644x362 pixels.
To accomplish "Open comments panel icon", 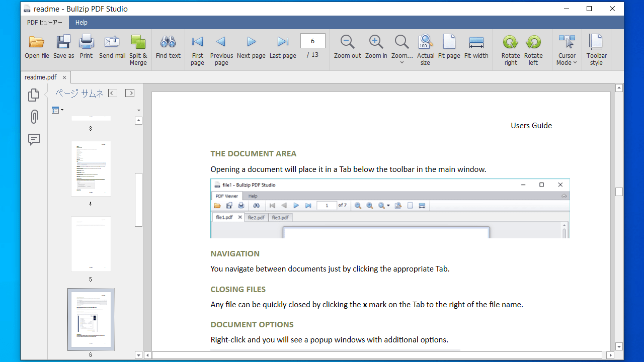I will (x=34, y=140).
